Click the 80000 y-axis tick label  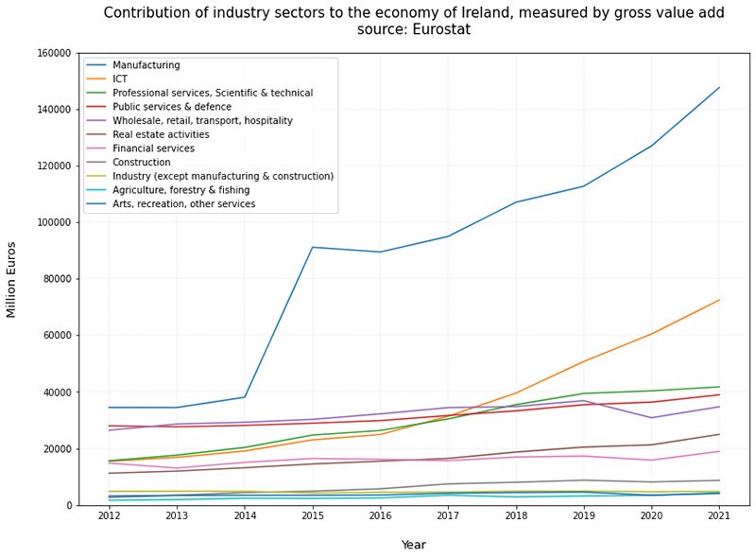tap(56, 279)
